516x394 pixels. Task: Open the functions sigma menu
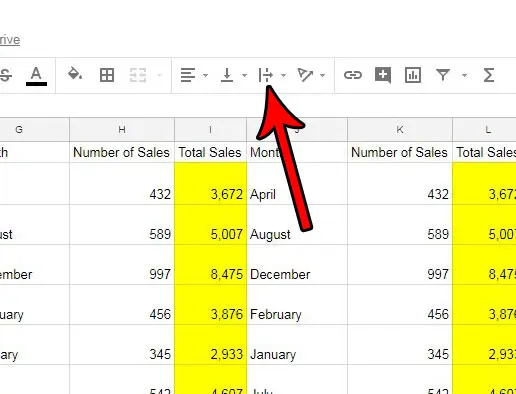coord(489,75)
